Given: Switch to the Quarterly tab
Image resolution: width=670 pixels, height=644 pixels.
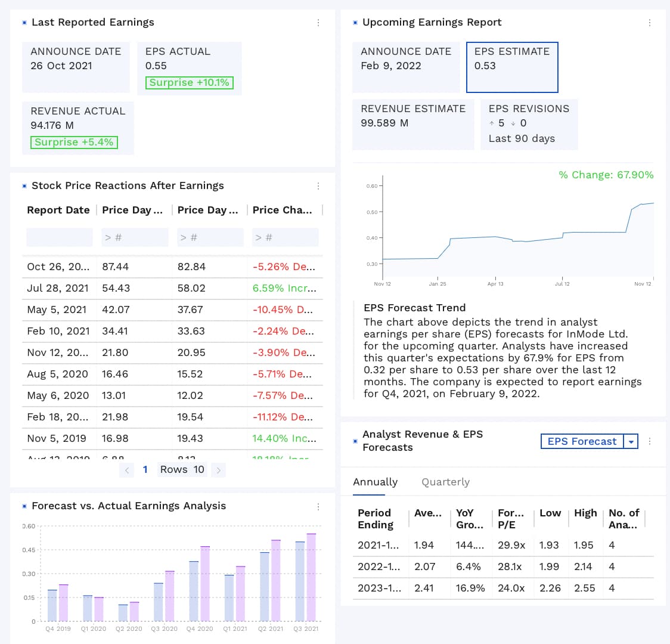Looking at the screenshot, I should [x=445, y=482].
